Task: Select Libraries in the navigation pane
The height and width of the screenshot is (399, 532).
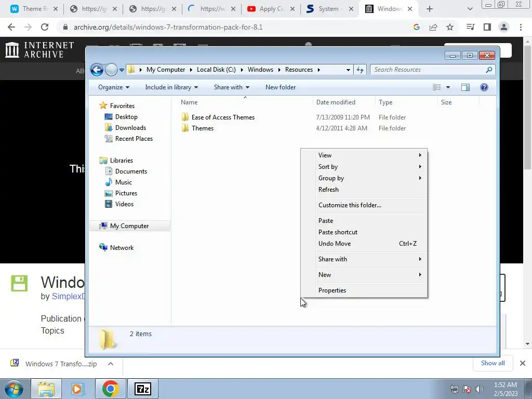Action: [121, 161]
